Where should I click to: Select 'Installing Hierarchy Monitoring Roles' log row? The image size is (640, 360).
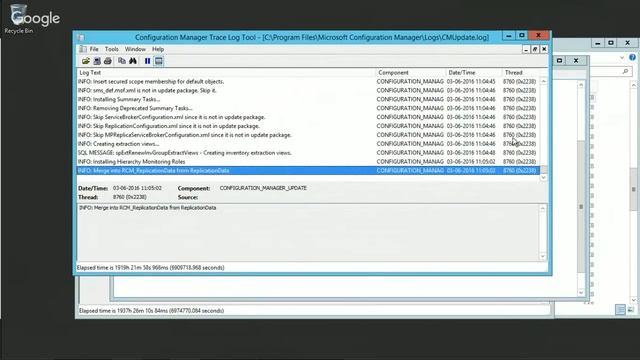pos(308,162)
